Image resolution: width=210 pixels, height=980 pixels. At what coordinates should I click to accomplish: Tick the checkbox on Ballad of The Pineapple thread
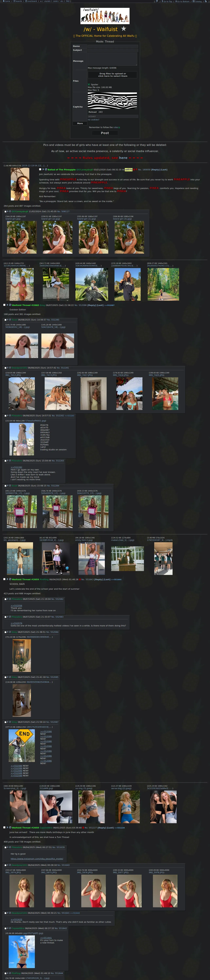[40, 169]
